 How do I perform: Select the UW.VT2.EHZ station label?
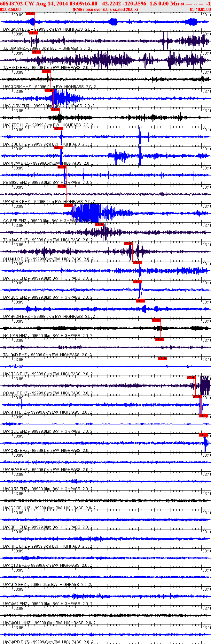point(15,585)
